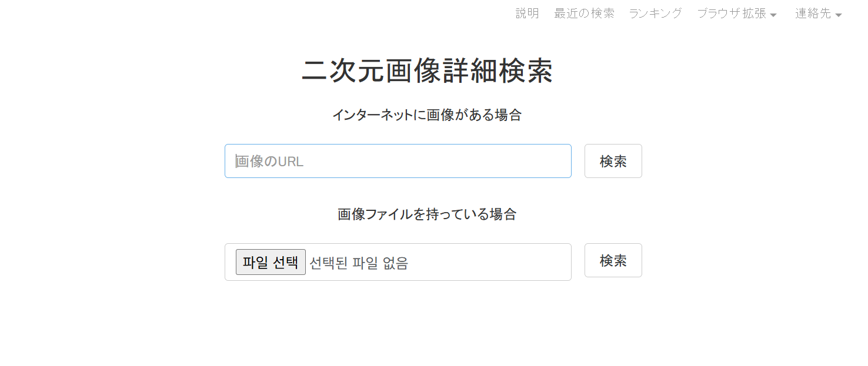This screenshot has width=868, height=366.
Task: Open the 説明 page link
Action: (x=527, y=14)
